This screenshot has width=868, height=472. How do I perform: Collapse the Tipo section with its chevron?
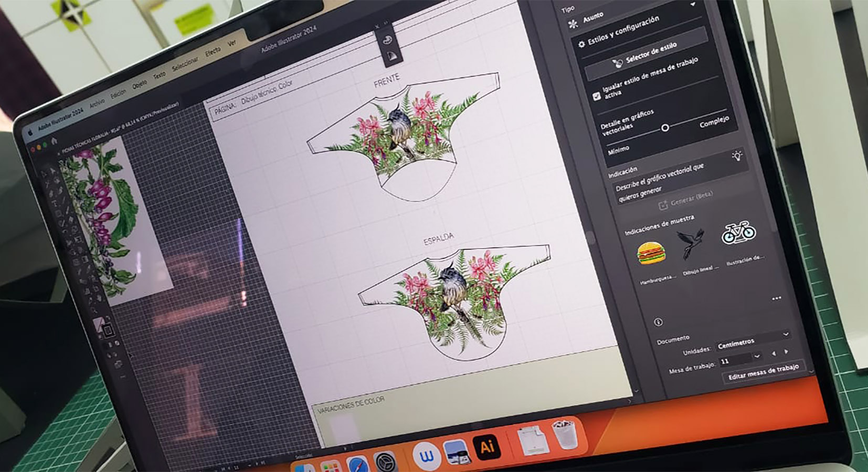692,5
